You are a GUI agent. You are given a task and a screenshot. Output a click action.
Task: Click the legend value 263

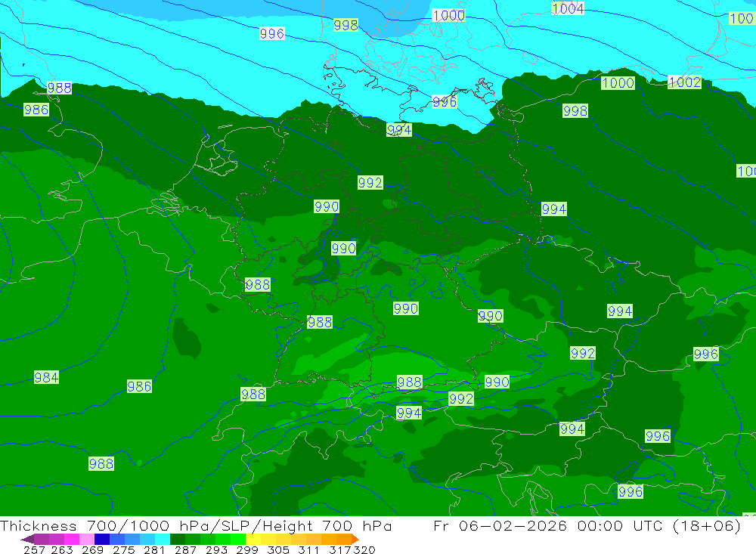coord(62,549)
